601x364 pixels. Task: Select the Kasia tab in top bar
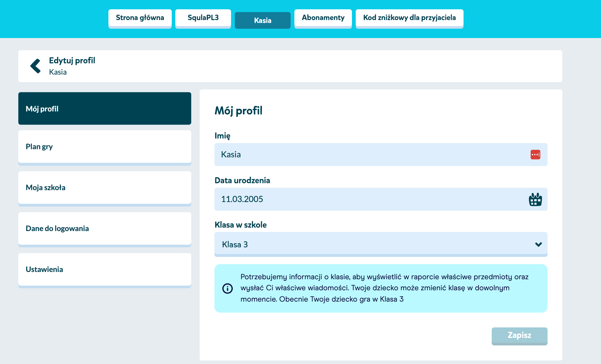pyautogui.click(x=262, y=20)
